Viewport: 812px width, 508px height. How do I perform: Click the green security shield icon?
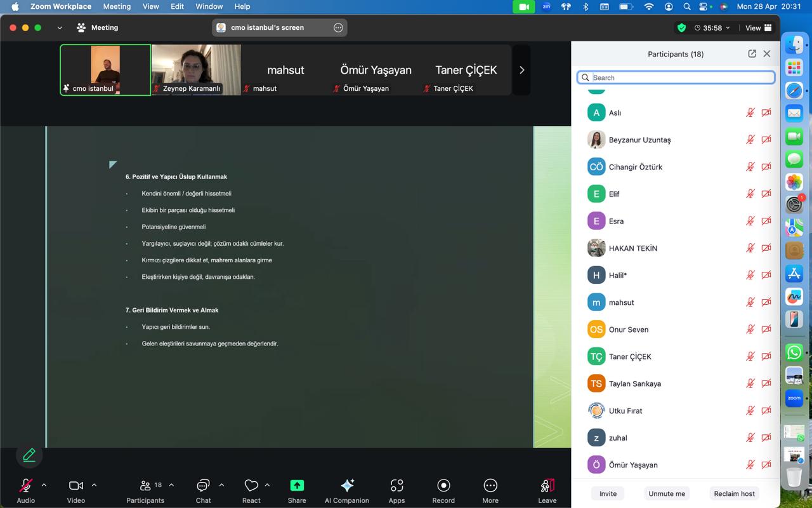pyautogui.click(x=681, y=28)
